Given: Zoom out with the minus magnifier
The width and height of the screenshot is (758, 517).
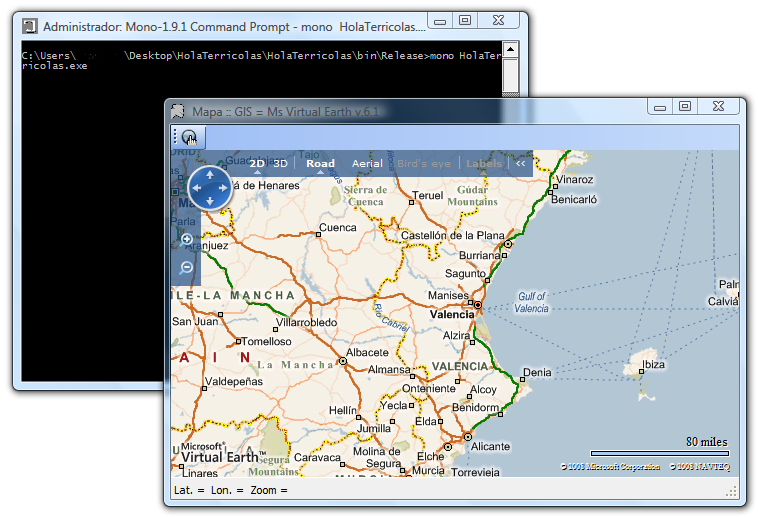Looking at the screenshot, I should 187,267.
